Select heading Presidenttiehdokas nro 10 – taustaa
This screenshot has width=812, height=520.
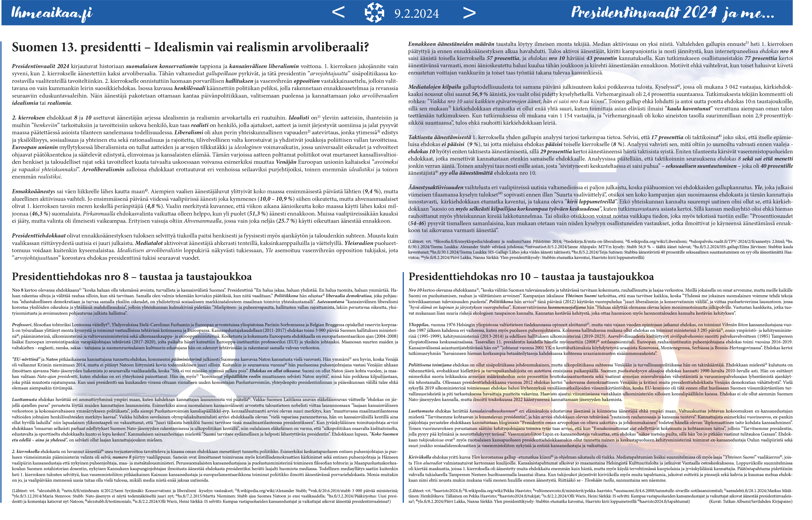pos(531,277)
